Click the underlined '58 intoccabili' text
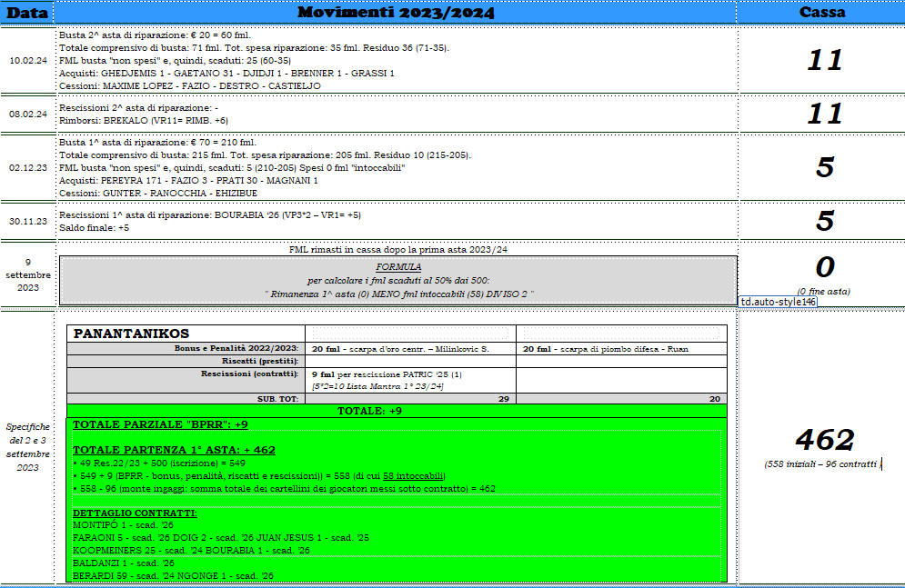Viewport: 905px width, 588px height. pyautogui.click(x=413, y=475)
